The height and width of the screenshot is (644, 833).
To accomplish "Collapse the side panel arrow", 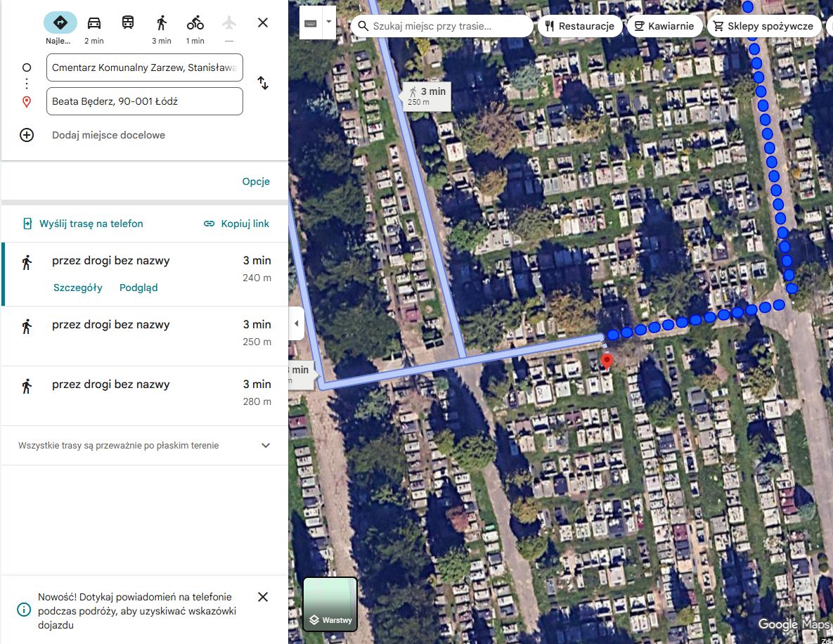I will [297, 323].
